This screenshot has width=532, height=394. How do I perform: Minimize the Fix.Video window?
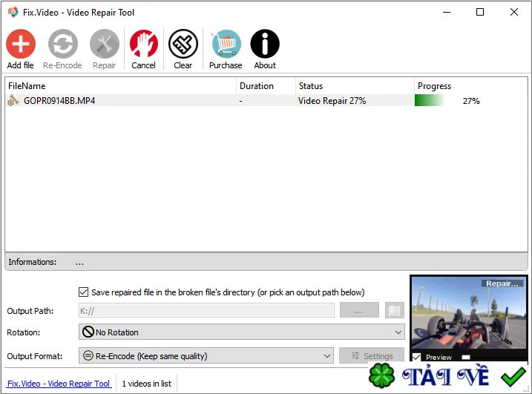447,12
